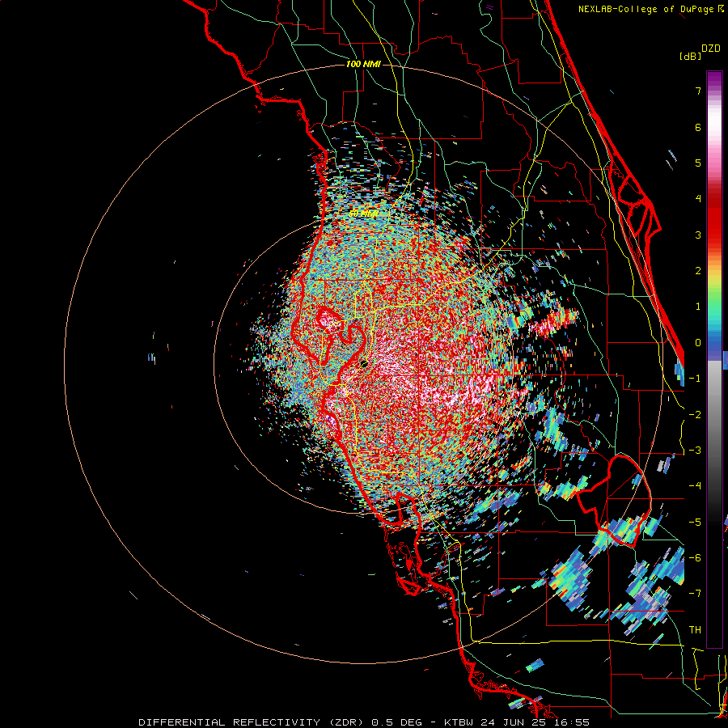Image resolution: width=728 pixels, height=728 pixels.
Task: Click the DZD product label
Action: click(x=711, y=49)
